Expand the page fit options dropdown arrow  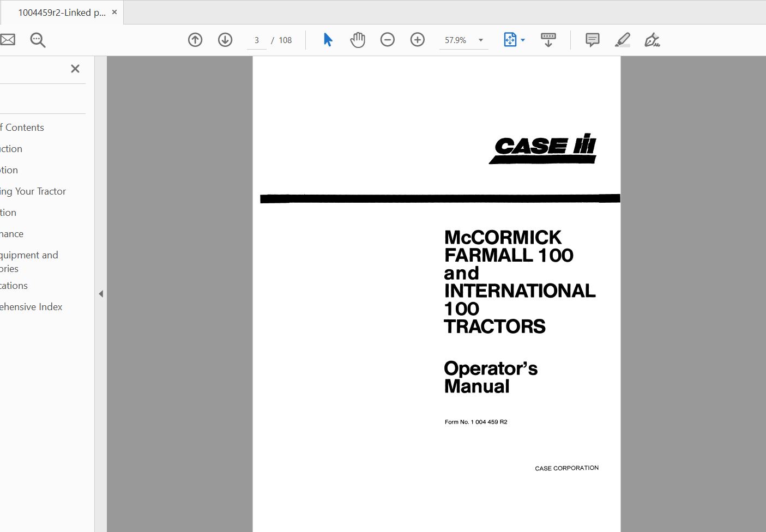pyautogui.click(x=523, y=40)
